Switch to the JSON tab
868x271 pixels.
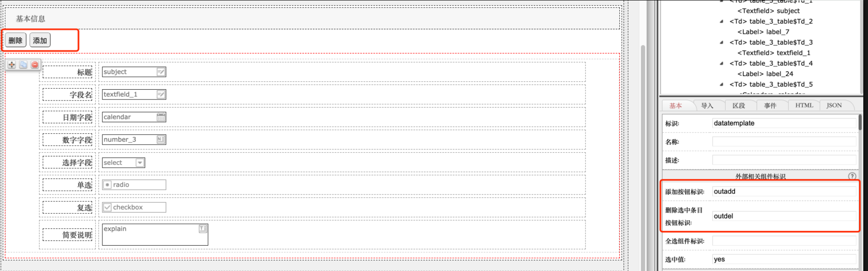point(834,105)
